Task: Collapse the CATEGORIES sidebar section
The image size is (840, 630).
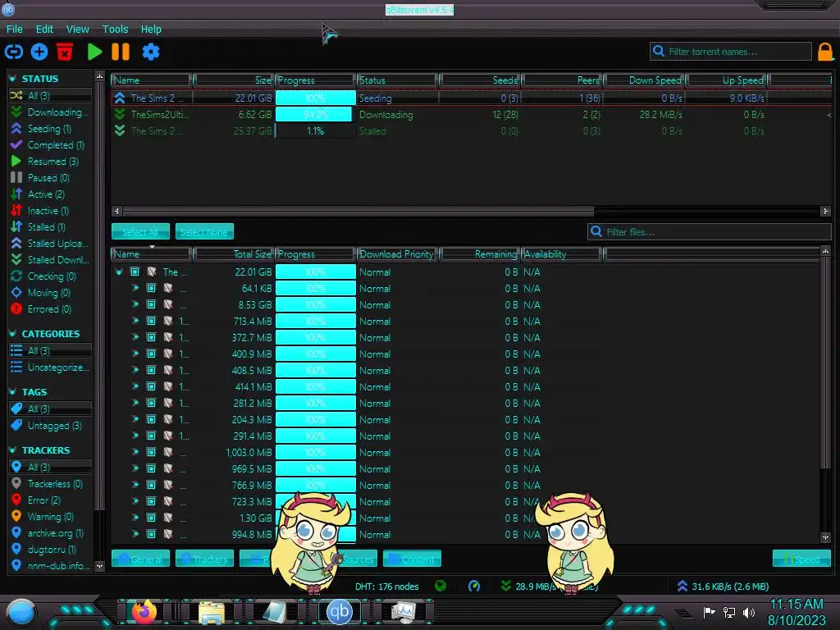Action: pos(13,334)
